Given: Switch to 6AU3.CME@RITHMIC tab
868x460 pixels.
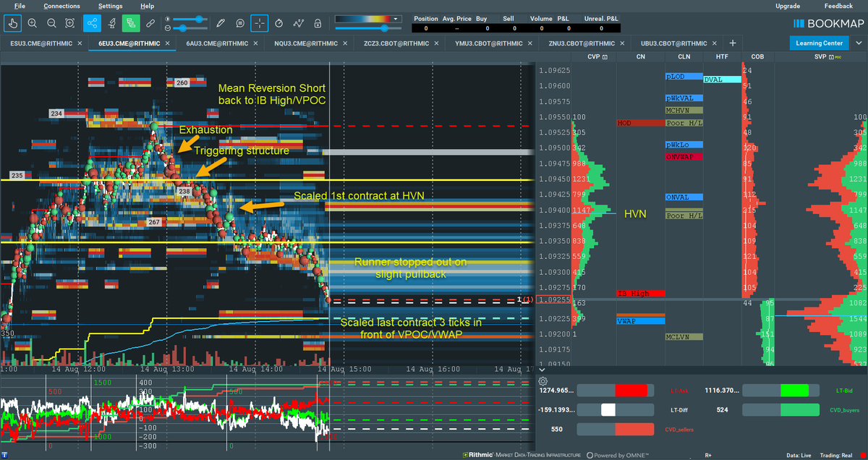Looking at the screenshot, I should point(217,43).
